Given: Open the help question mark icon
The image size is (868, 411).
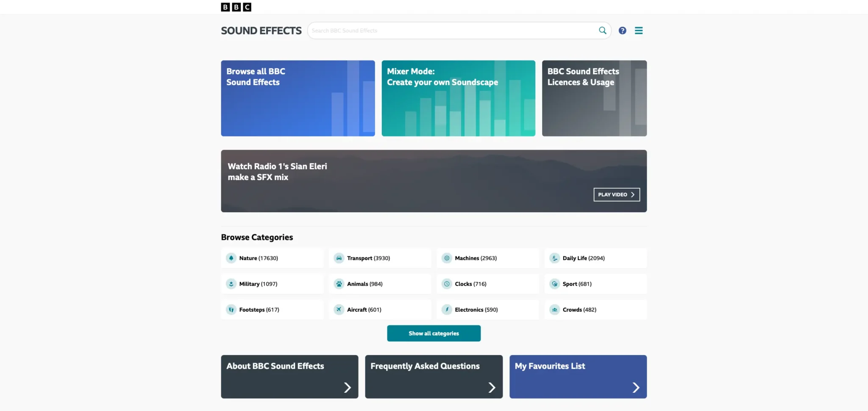Looking at the screenshot, I should click(622, 31).
